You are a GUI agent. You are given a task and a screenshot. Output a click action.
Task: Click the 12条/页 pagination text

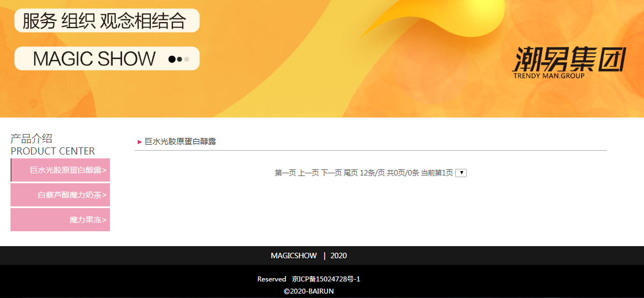point(372,173)
